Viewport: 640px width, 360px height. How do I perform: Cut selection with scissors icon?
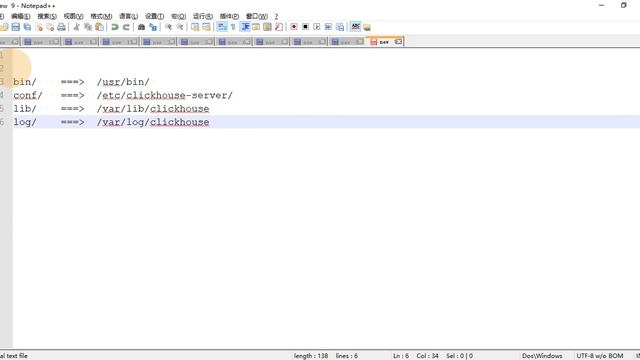76,27
